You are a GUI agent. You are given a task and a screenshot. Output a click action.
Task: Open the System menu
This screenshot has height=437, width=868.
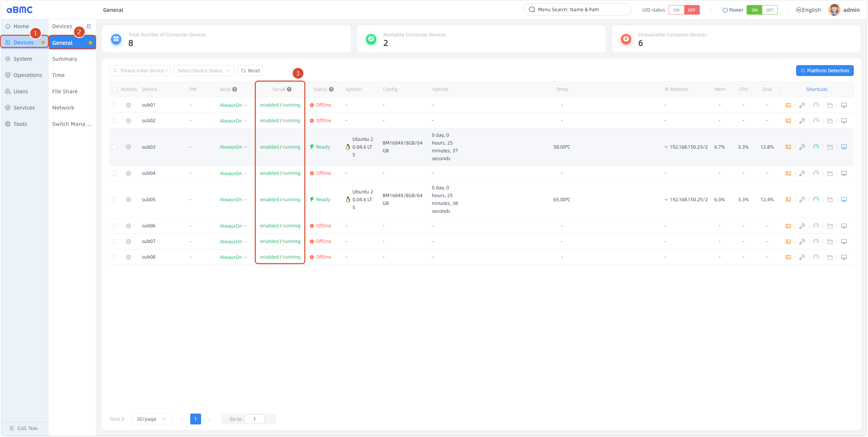25,59
